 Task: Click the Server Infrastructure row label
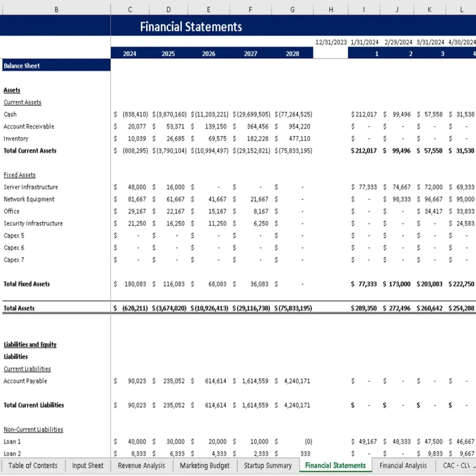pyautogui.click(x=31, y=187)
